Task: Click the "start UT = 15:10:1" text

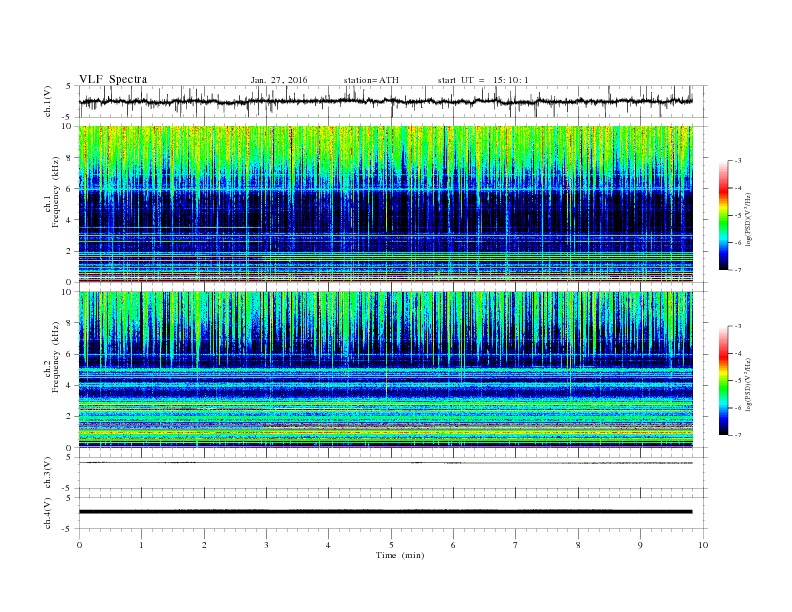Action: pos(483,80)
